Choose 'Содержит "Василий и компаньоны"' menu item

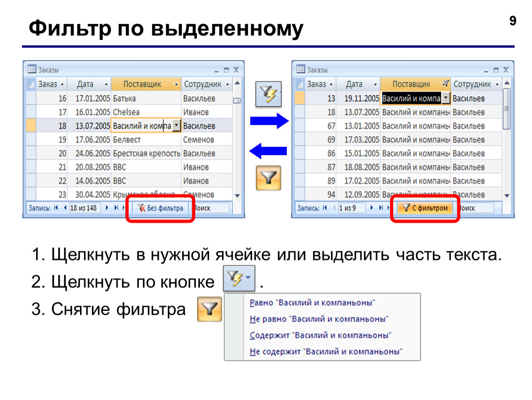click(x=320, y=335)
